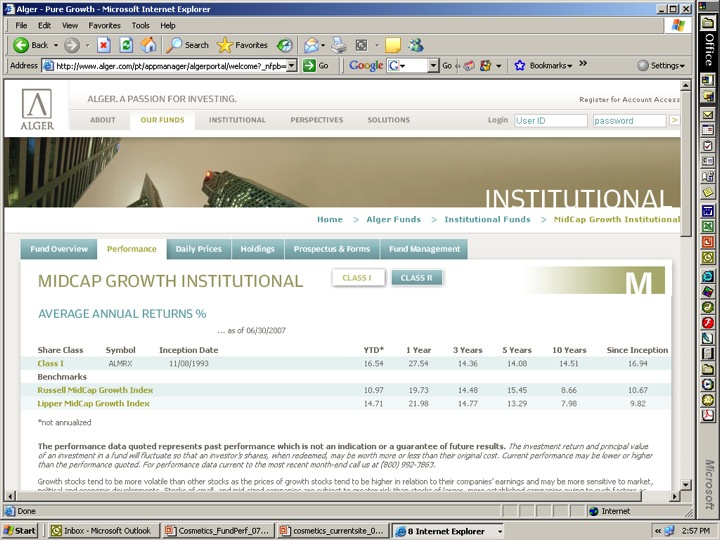Print the page with printer icon
This screenshot has width=720, height=540.
click(339, 45)
